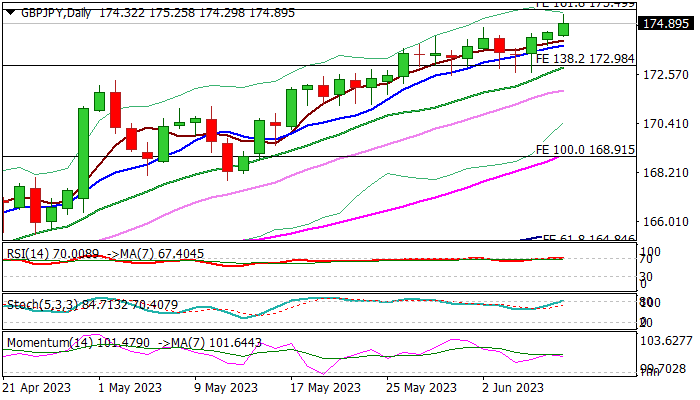Select the FE 138.2 172.984 Fibonacci label
700x400 pixels.
tap(585, 58)
